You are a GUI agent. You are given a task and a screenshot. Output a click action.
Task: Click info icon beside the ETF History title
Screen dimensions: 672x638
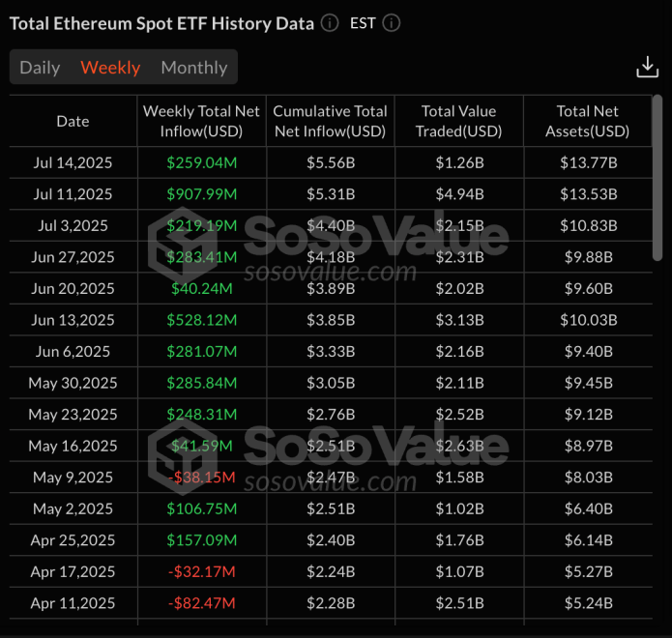(x=330, y=23)
